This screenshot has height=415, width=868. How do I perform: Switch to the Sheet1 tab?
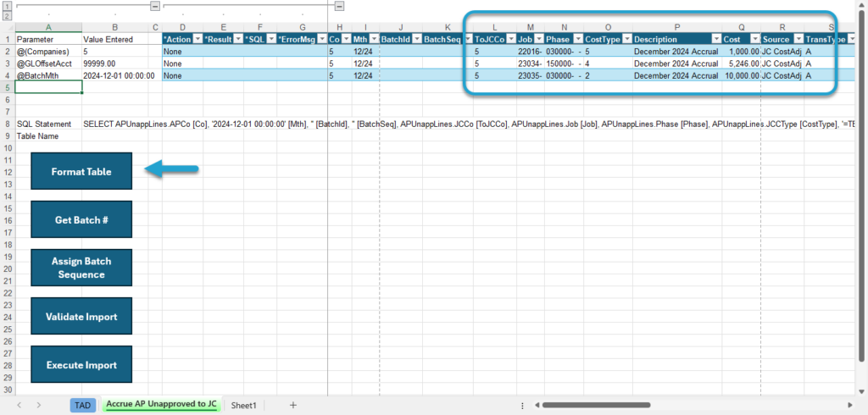pyautogui.click(x=245, y=405)
